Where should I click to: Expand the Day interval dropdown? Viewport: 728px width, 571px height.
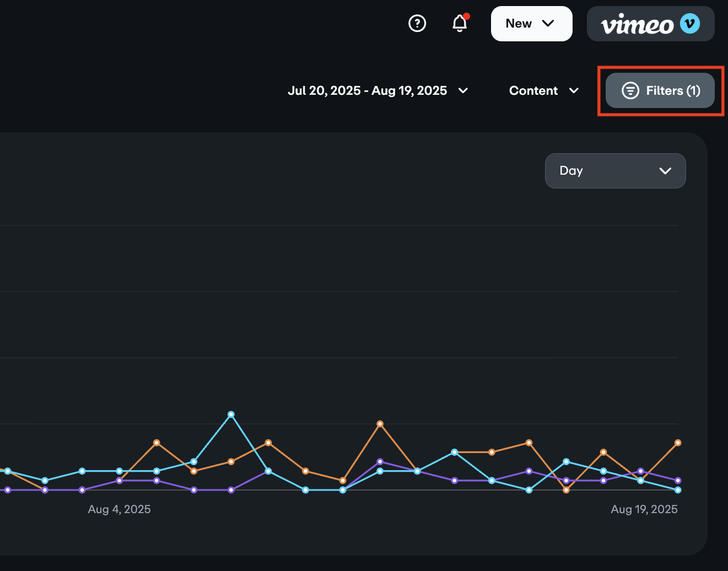[x=615, y=171]
